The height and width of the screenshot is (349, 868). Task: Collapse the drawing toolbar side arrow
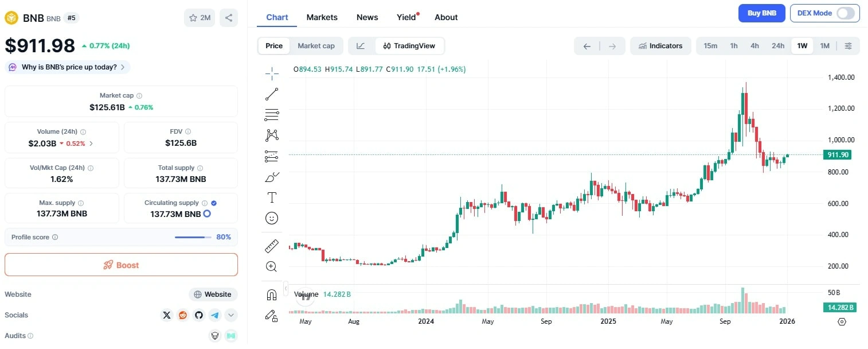pyautogui.click(x=286, y=288)
